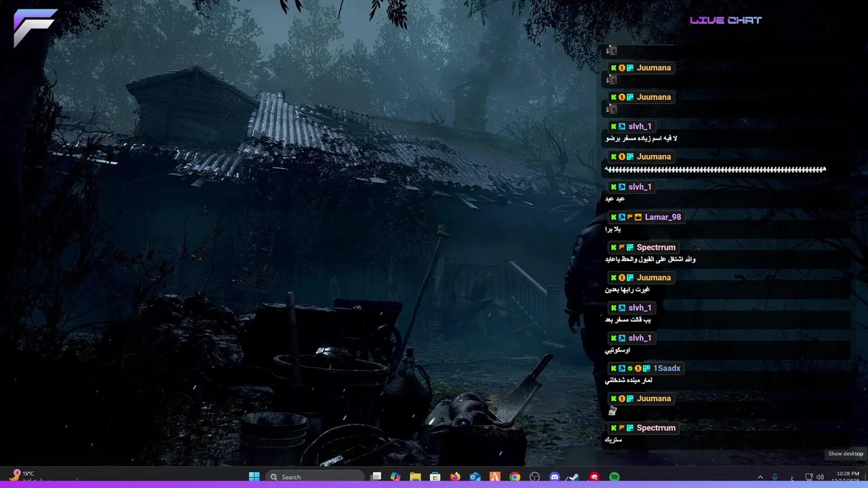Open the network icon in system tray

click(809, 477)
